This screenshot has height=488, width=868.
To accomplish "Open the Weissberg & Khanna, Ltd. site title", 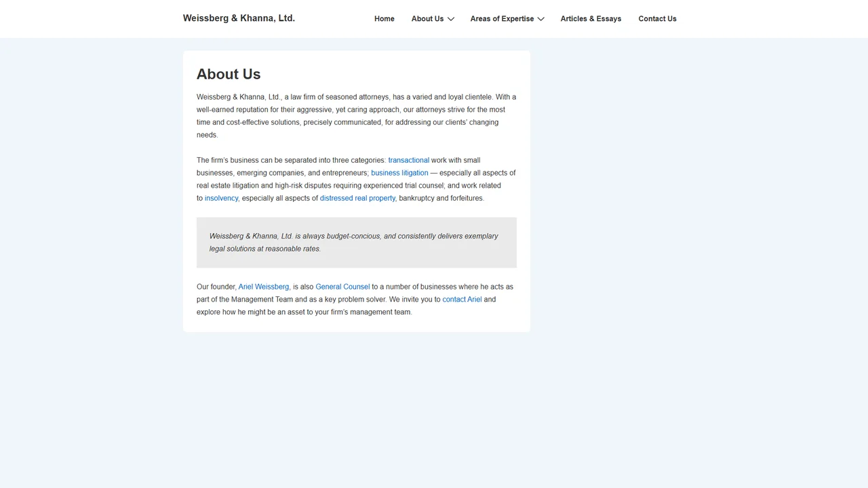I will coord(239,18).
